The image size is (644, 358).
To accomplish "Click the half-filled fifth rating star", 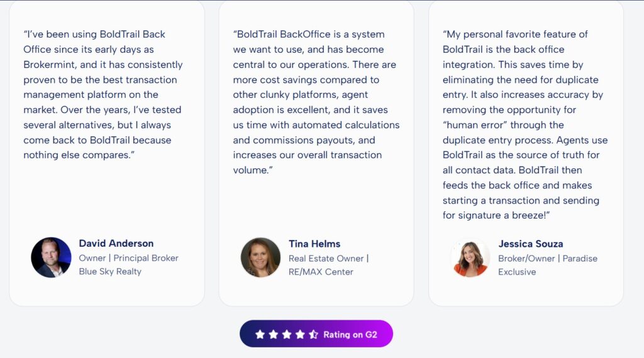I will click(x=313, y=335).
